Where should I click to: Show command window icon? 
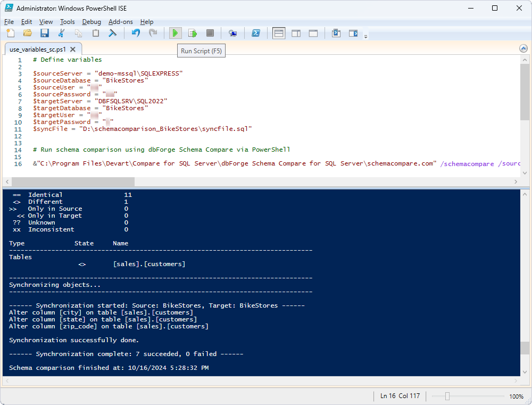tap(336, 33)
